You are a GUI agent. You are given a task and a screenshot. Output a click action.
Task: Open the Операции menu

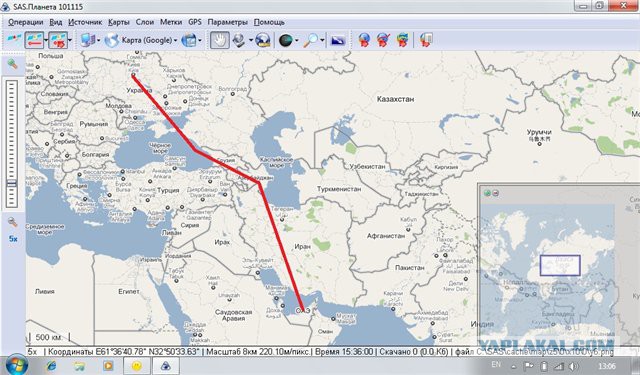pos(25,22)
